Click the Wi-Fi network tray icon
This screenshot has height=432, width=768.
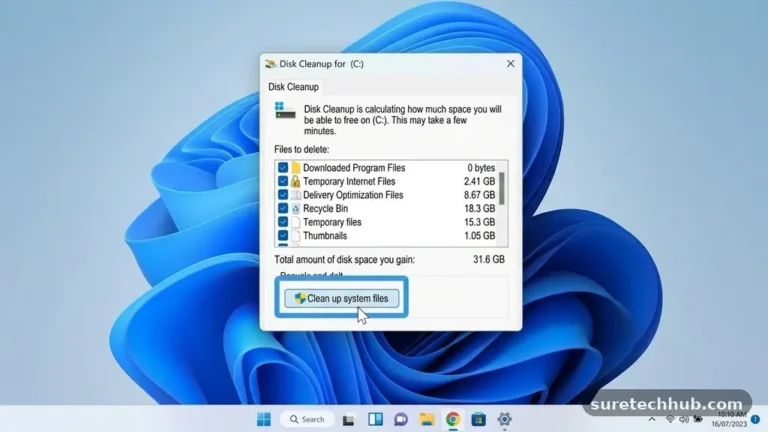670,419
